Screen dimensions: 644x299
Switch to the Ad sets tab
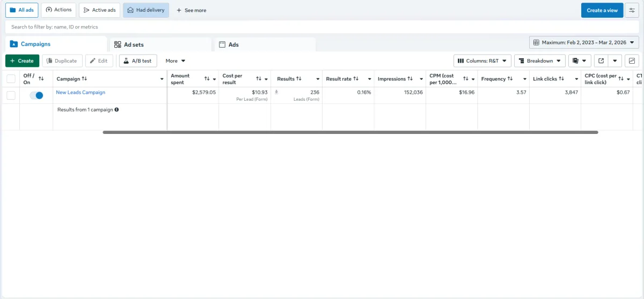click(160, 44)
